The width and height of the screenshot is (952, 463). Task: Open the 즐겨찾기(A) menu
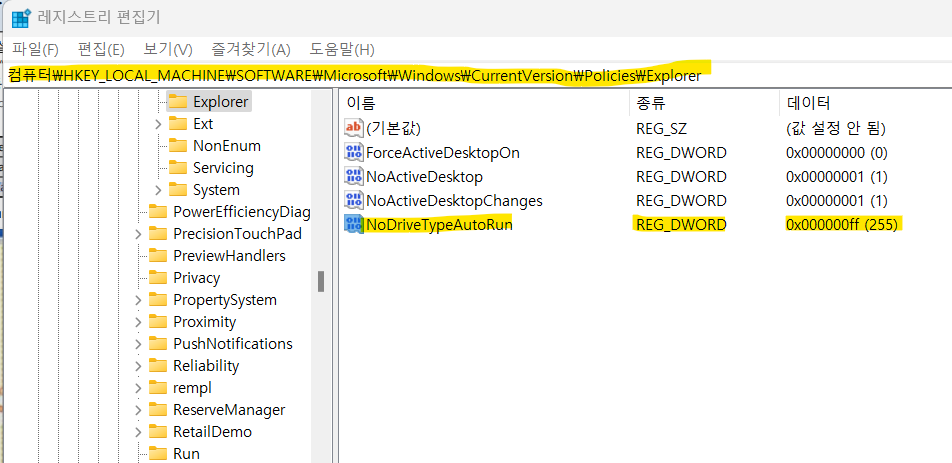click(251, 49)
